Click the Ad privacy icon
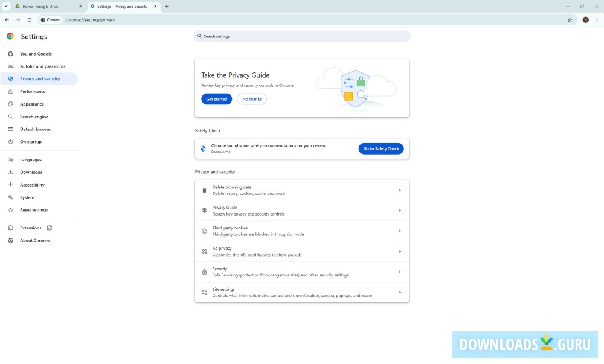The image size is (604, 364). tap(204, 251)
